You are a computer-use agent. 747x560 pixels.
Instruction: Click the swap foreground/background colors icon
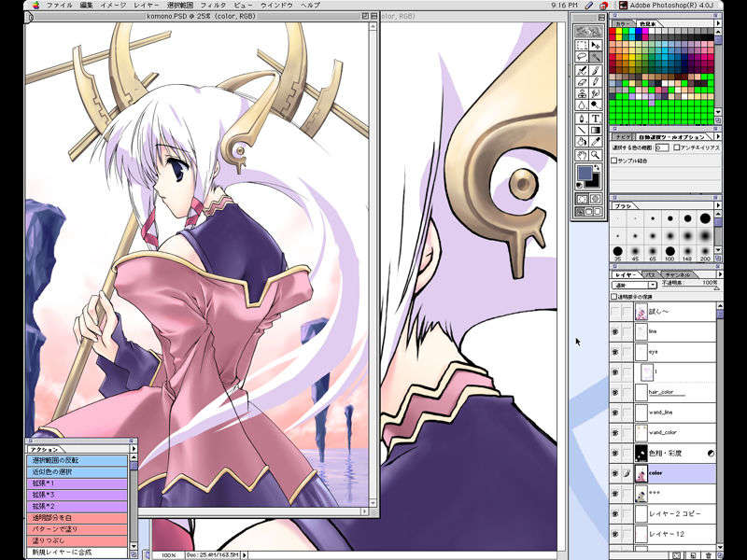click(x=597, y=168)
